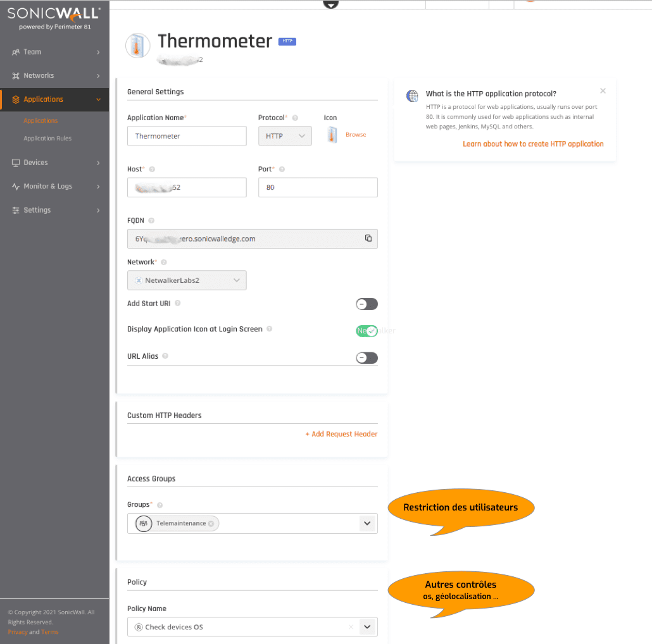Click the Devices monitor icon in sidebar
The height and width of the screenshot is (644, 652).
[x=16, y=163]
